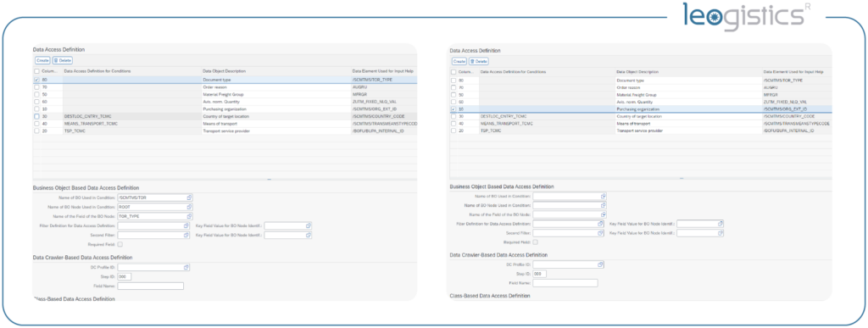This screenshot has height=328, width=868.
Task: Left panel: open DC Profile ID value help icon
Action: click(186, 267)
